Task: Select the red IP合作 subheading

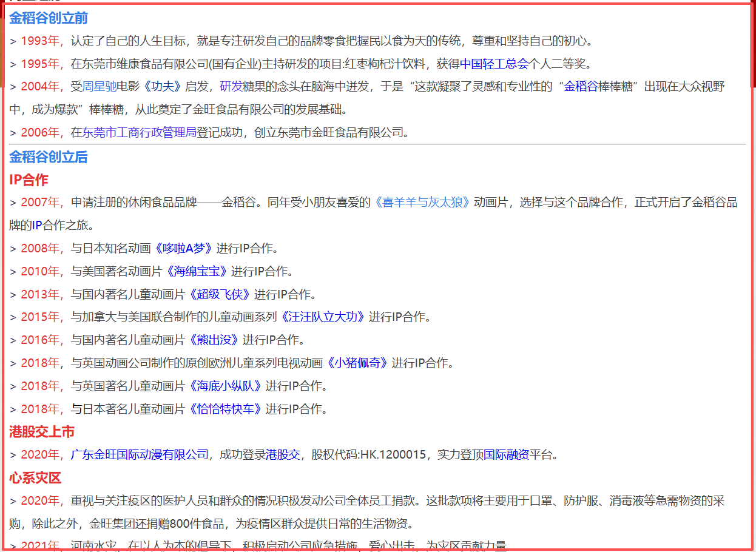Action: tap(29, 180)
